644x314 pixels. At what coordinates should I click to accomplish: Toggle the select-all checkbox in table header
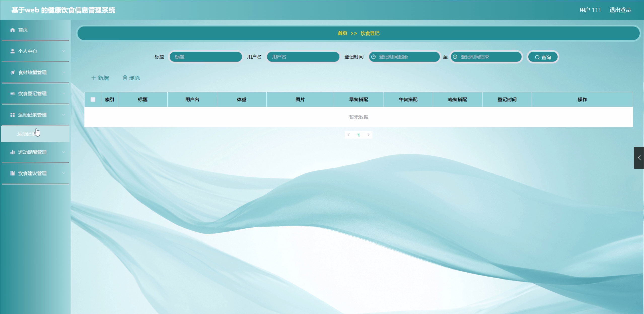(x=93, y=99)
